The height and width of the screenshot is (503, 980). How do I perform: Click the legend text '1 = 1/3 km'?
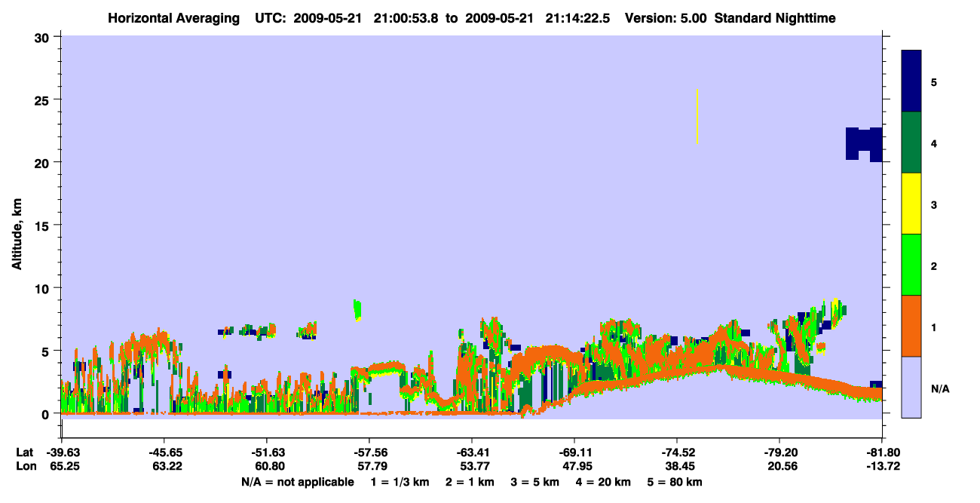coord(400,482)
